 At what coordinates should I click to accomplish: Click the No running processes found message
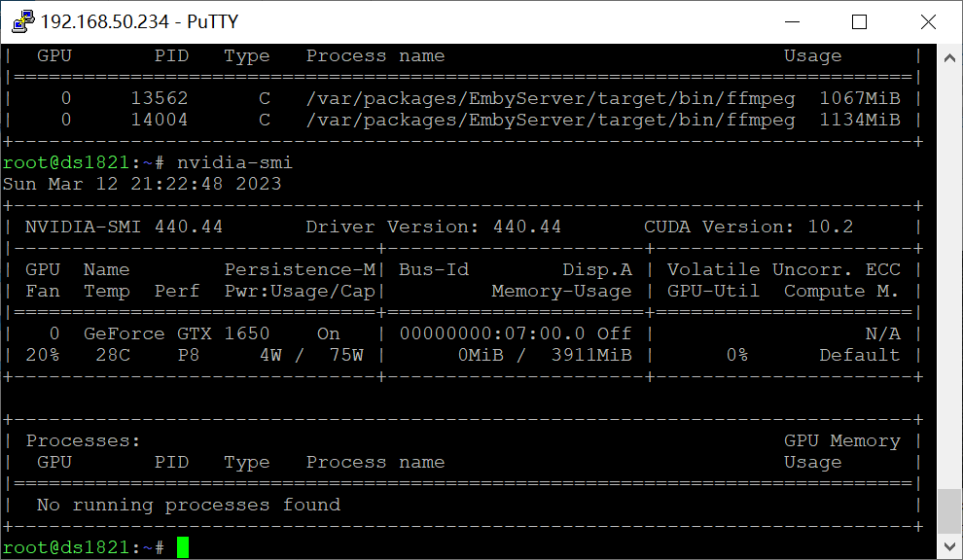(x=188, y=505)
